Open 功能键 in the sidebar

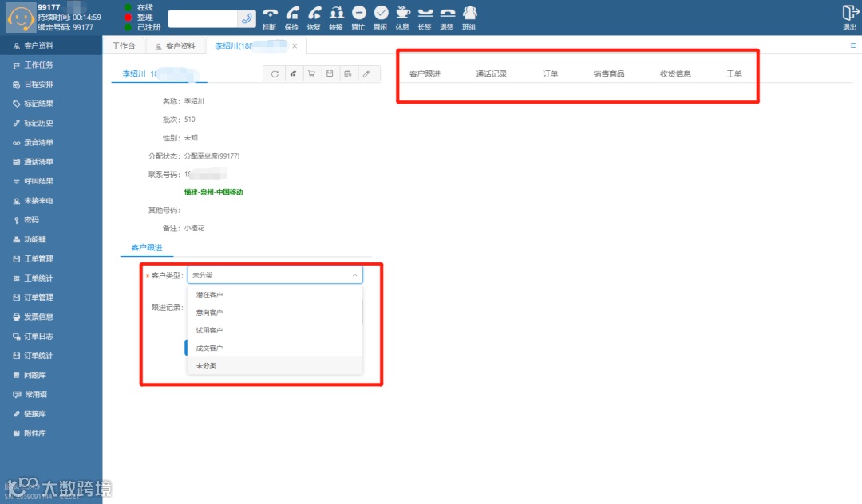[51, 239]
